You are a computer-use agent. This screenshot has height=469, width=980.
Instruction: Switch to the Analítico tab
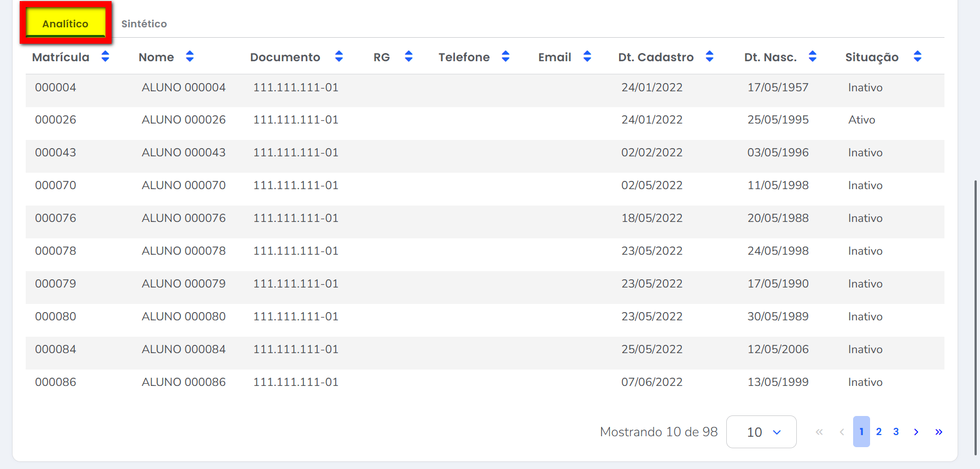[65, 24]
